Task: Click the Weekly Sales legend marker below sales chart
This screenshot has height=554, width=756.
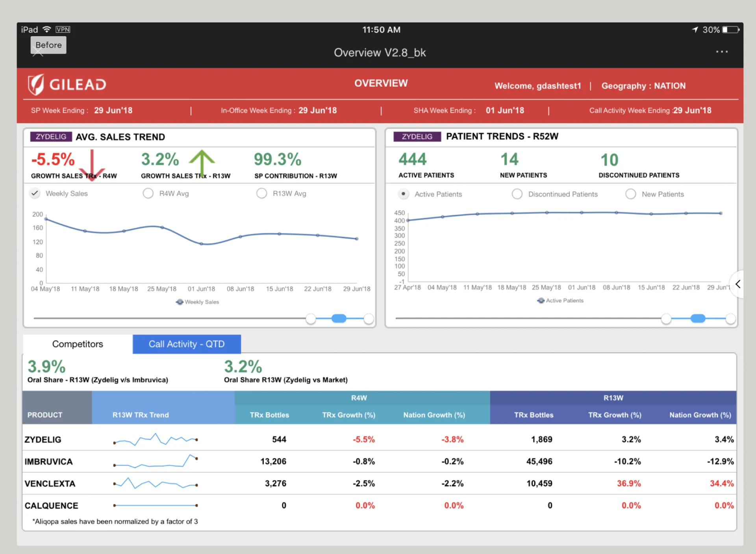Action: pos(180,302)
